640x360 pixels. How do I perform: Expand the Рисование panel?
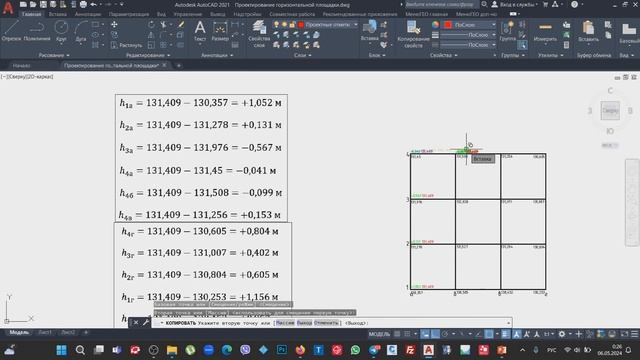tap(54, 55)
